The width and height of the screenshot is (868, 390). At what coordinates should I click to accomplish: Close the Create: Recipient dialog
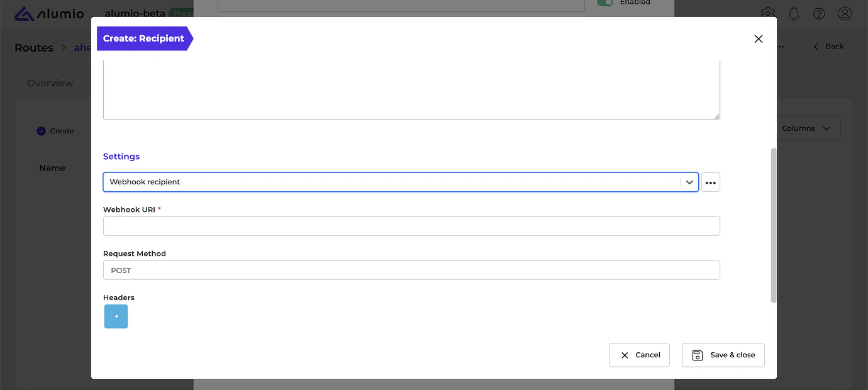[759, 39]
